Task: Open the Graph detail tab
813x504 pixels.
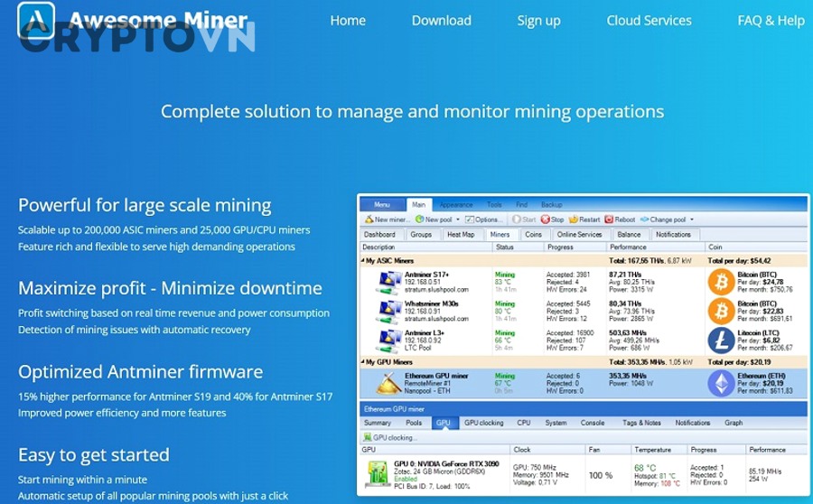Action: pos(734,423)
